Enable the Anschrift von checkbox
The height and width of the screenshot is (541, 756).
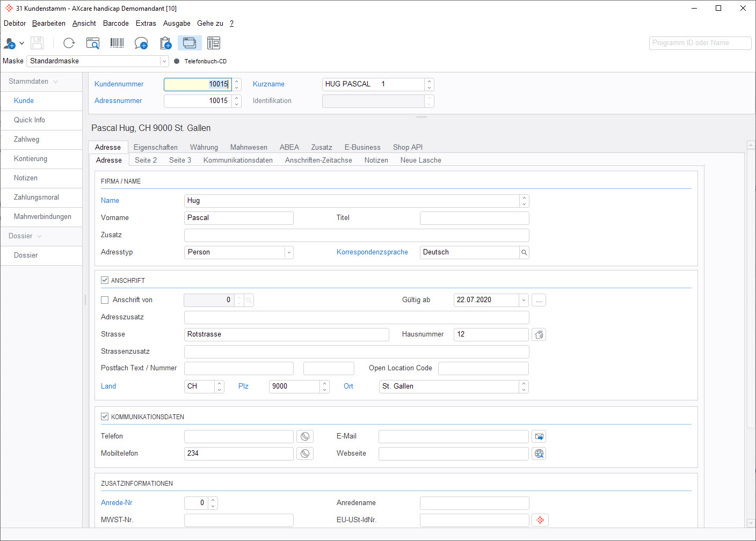(105, 300)
